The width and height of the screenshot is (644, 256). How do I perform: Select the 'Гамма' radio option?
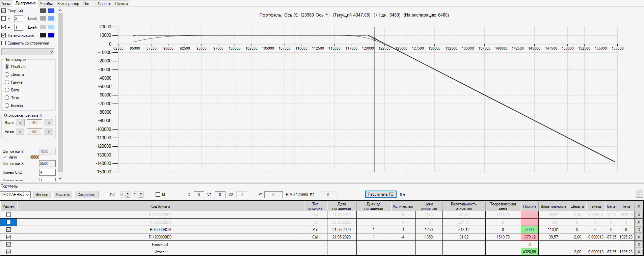click(x=7, y=82)
